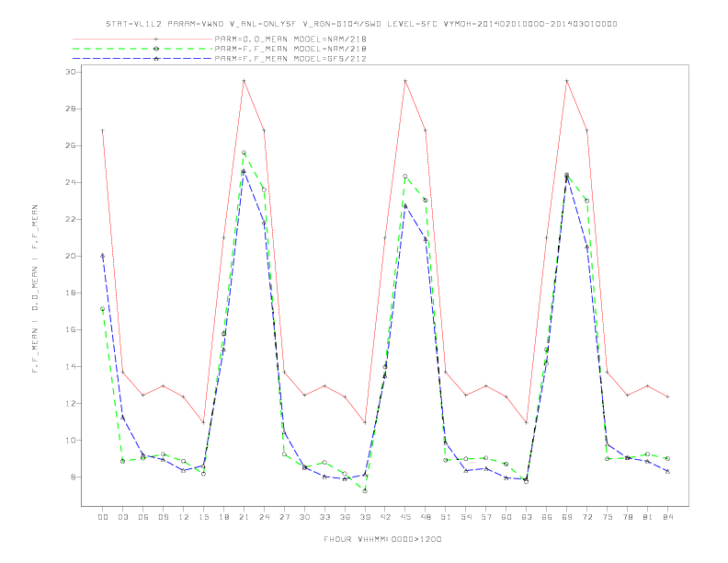
Task: Select blue triangle data point at hour 72
Action: (x=586, y=247)
